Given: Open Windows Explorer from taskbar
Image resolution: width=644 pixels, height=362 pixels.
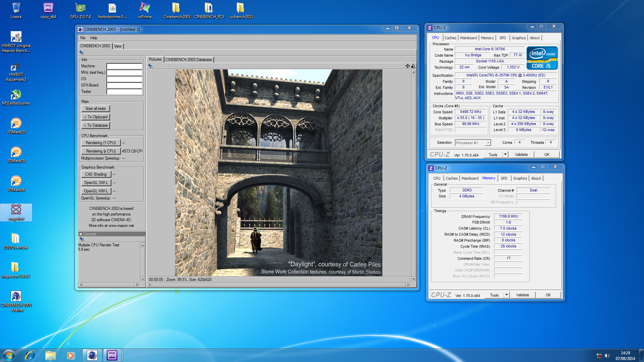Looking at the screenshot, I should point(50,355).
